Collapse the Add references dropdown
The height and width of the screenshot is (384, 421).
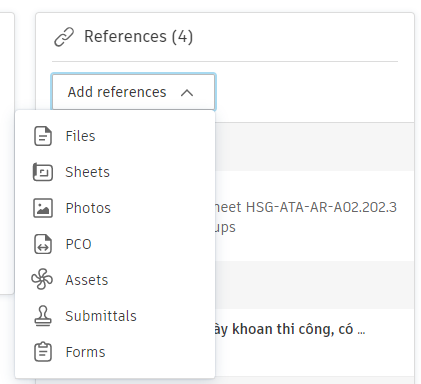click(133, 92)
